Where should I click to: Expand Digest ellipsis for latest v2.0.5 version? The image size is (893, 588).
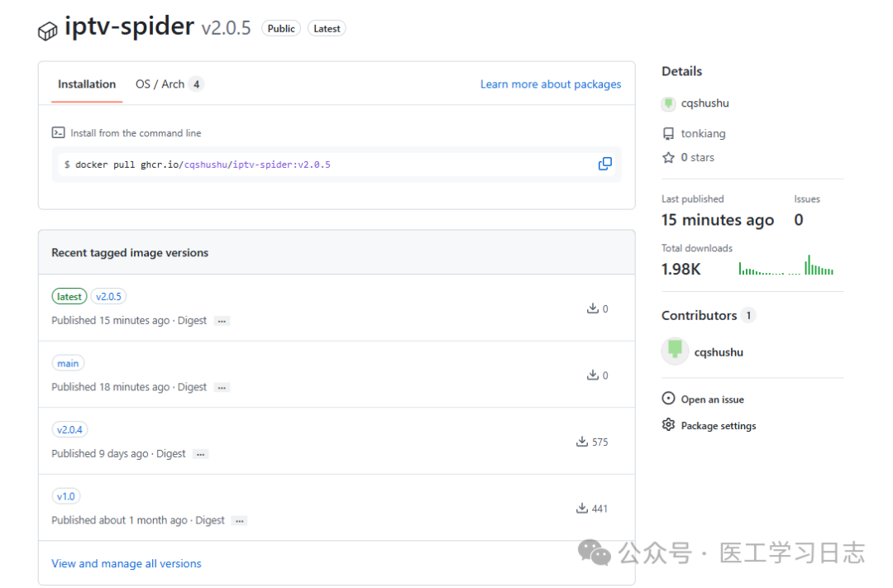point(222,321)
